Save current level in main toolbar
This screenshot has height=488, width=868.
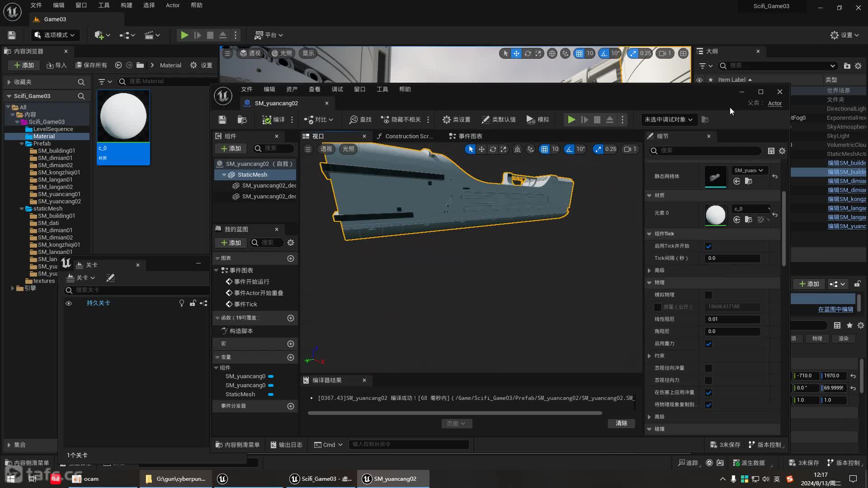point(12,35)
